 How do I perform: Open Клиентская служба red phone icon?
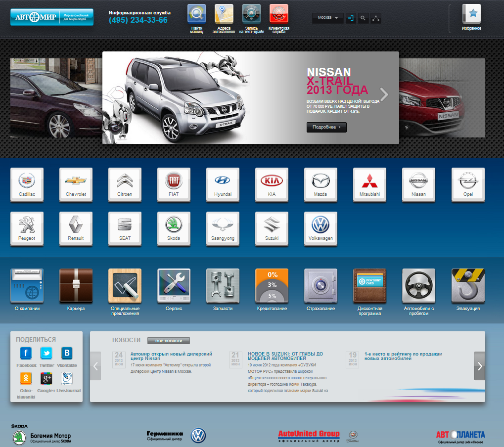(278, 14)
